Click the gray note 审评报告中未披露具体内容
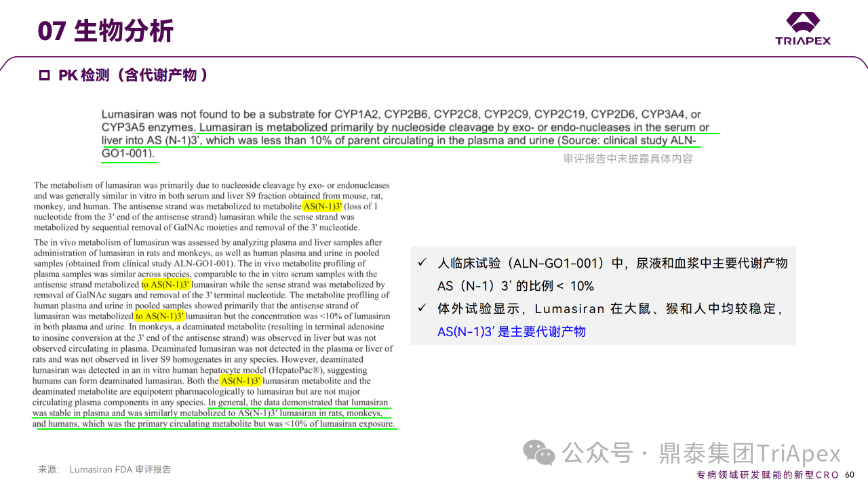The image size is (868, 488). click(x=627, y=159)
